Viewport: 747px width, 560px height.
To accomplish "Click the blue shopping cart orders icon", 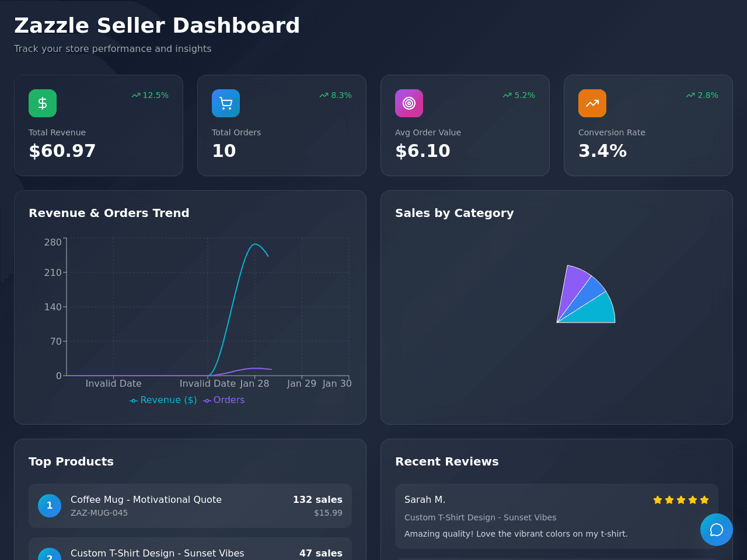I will click(x=226, y=103).
